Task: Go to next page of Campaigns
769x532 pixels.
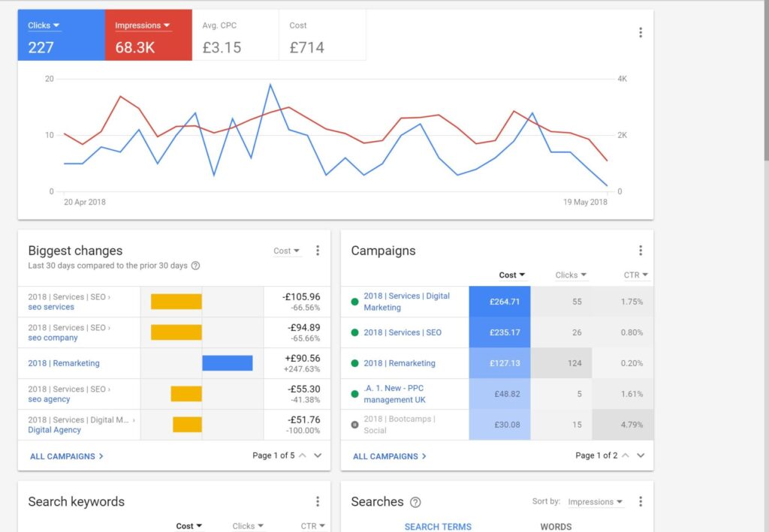Action: tap(641, 455)
